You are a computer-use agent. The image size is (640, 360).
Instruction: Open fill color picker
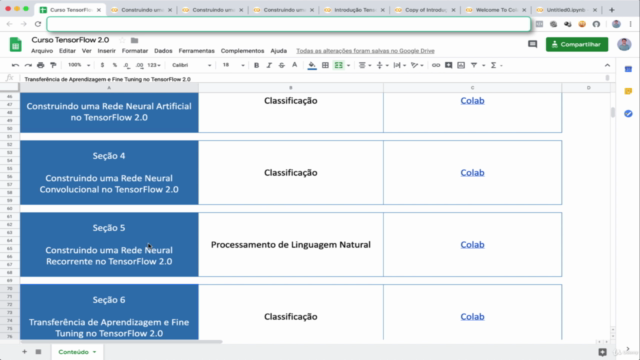(x=312, y=65)
